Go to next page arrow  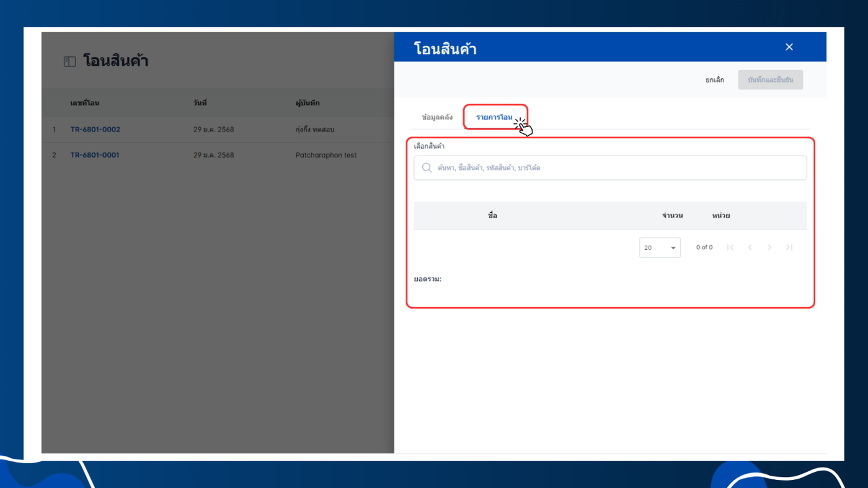click(x=769, y=247)
